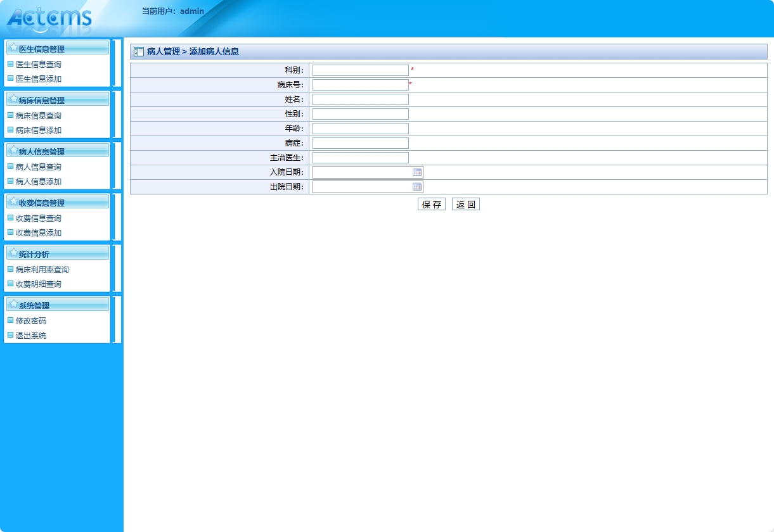Click square bullet icon before 医生信息查询
The image size is (774, 532).
[x=10, y=64]
